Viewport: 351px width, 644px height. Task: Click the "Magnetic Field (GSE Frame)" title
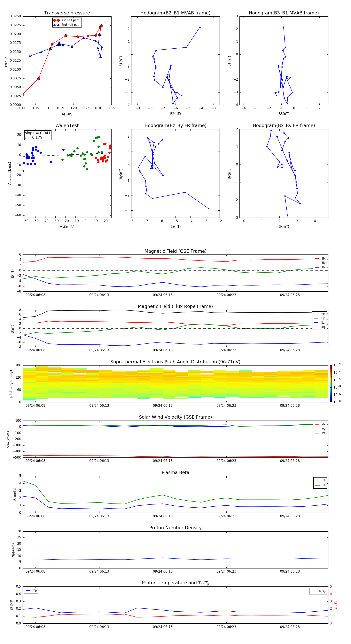(x=175, y=251)
